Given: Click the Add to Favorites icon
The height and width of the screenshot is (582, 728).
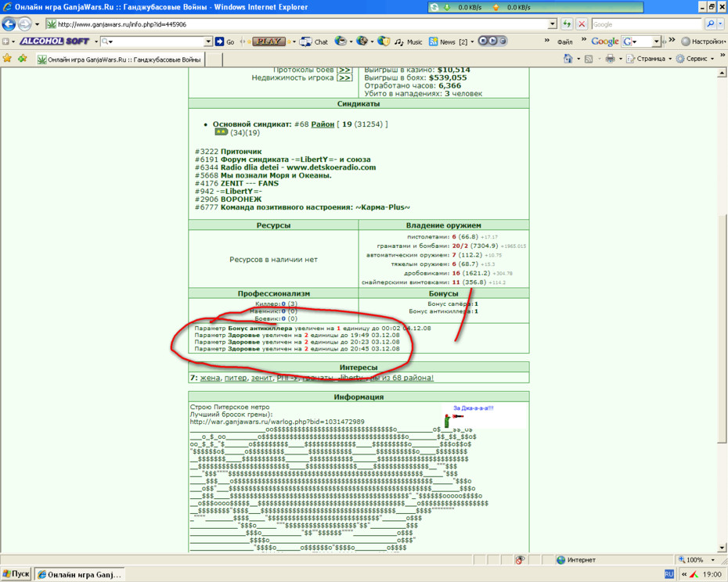Looking at the screenshot, I should [22, 59].
